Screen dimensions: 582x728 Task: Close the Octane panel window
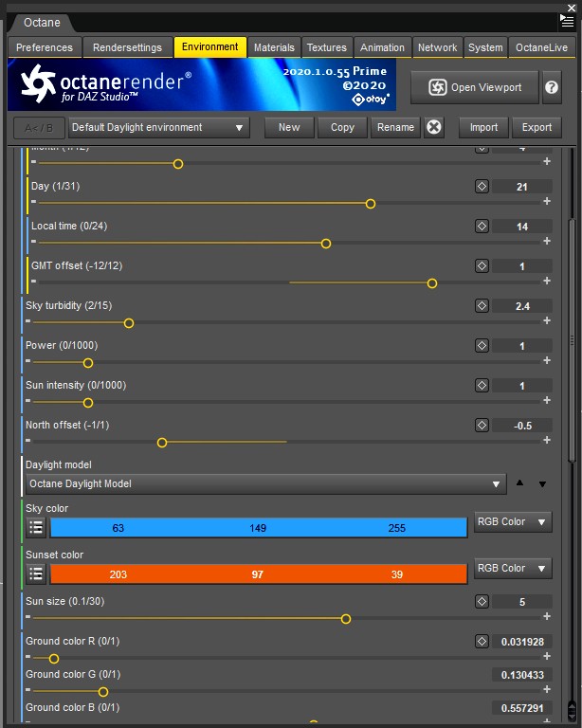coord(572,8)
